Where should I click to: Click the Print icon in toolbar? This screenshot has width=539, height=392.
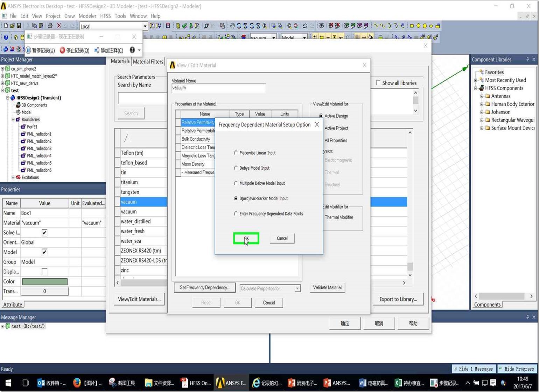(50, 26)
